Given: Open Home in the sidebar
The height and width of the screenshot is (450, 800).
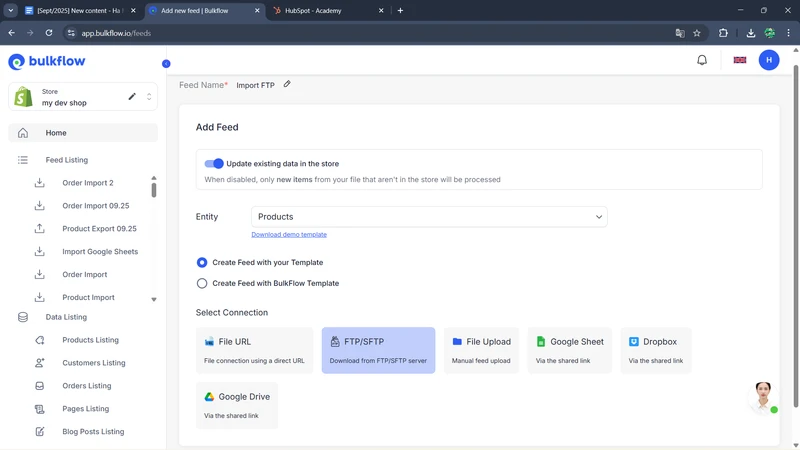Looking at the screenshot, I should 56,133.
